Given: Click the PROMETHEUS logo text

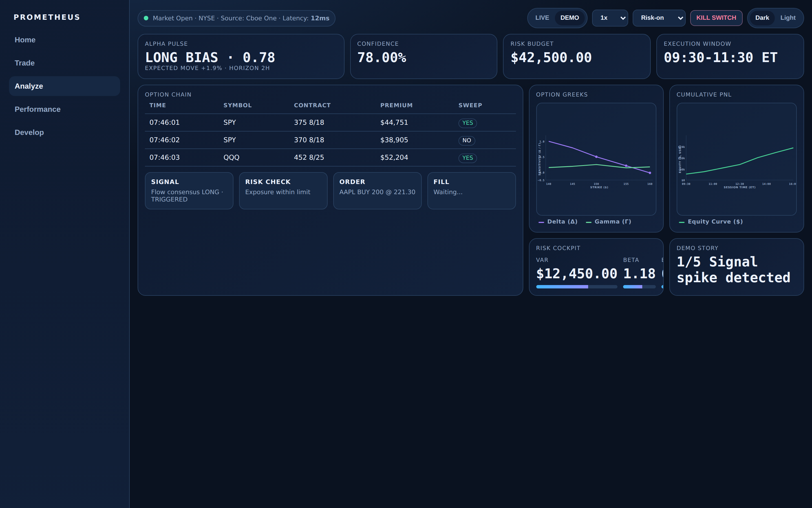Looking at the screenshot, I should [47, 17].
